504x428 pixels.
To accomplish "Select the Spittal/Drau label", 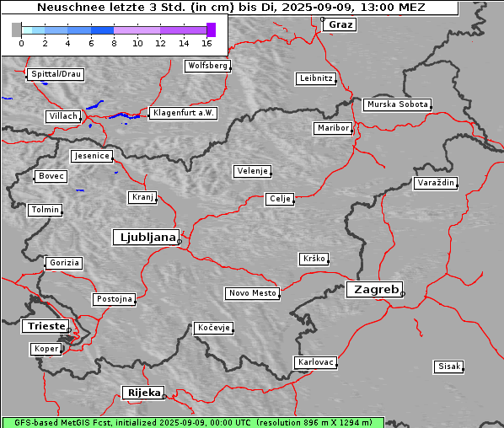I will pyautogui.click(x=56, y=74).
